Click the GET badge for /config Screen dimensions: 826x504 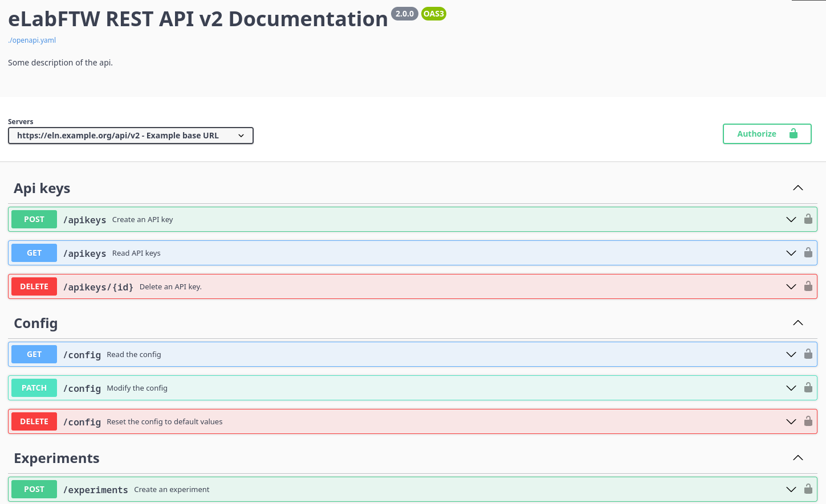click(34, 354)
